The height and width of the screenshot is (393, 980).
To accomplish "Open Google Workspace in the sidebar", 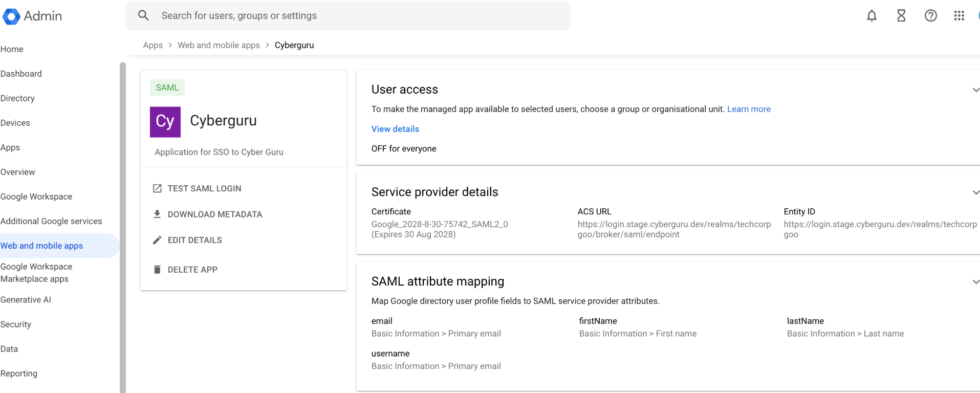I will [36, 196].
